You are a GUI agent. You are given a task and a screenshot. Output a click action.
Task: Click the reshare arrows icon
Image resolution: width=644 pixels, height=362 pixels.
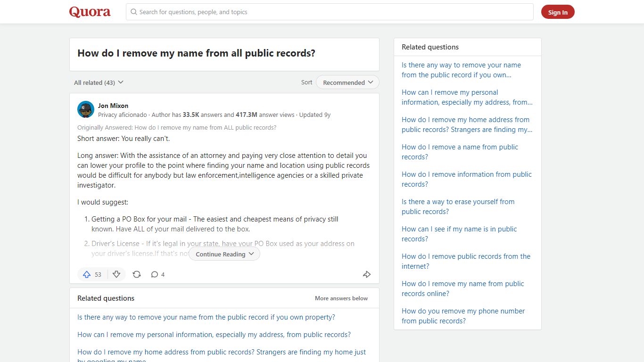(x=137, y=274)
